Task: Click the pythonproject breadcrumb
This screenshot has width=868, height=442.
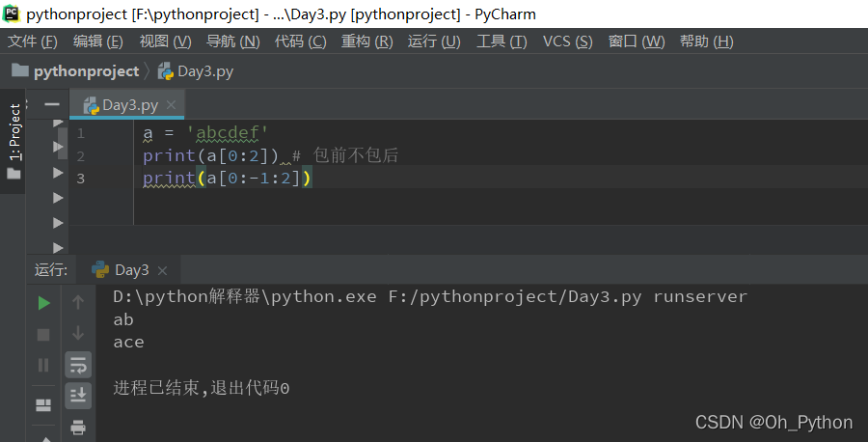Action: (86, 71)
